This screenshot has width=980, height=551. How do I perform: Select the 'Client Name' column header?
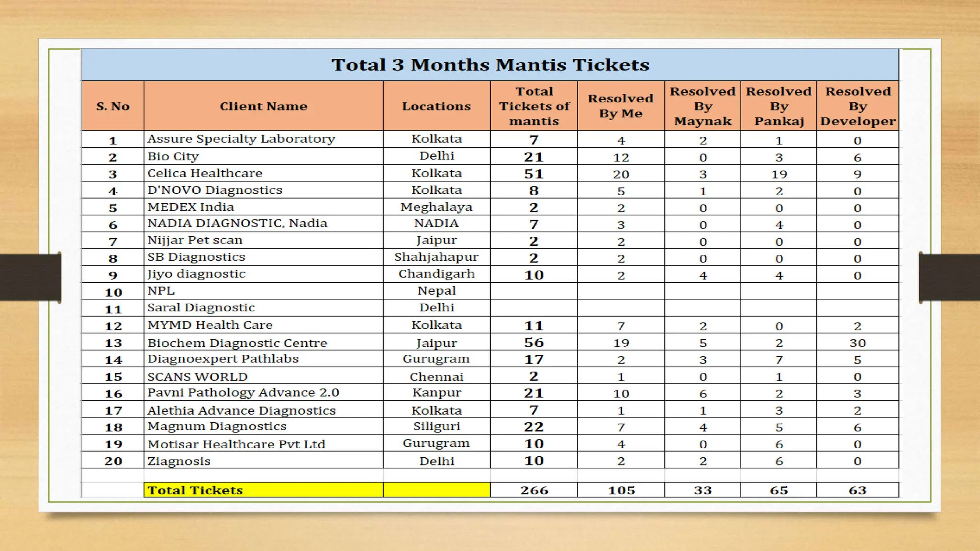[x=263, y=106]
